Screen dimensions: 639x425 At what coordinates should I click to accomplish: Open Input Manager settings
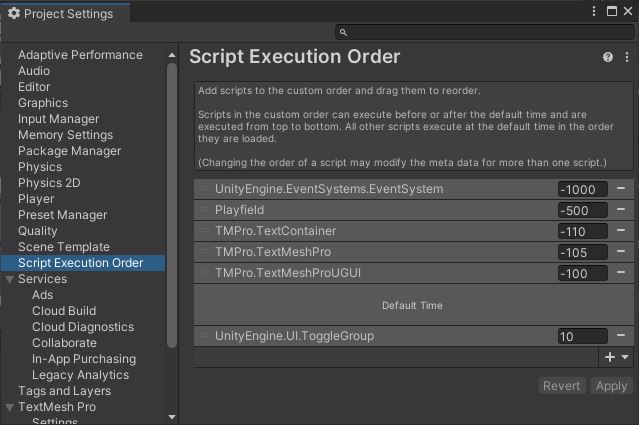pyautogui.click(x=58, y=119)
